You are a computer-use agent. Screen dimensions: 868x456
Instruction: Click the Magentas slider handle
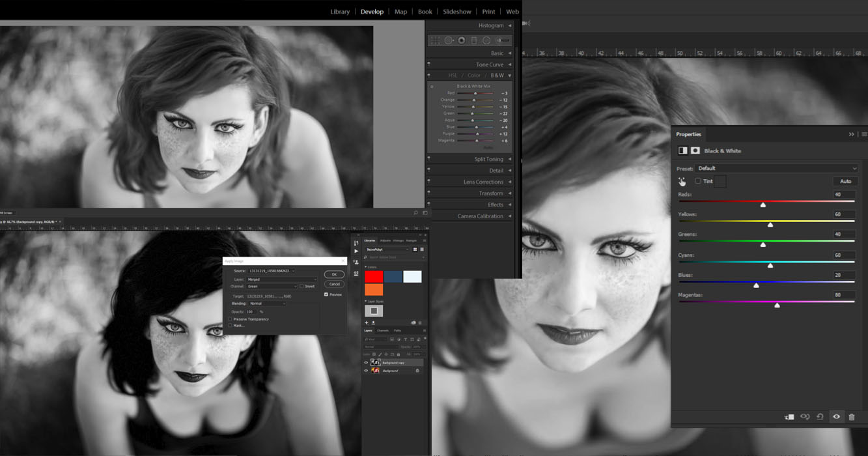click(777, 305)
